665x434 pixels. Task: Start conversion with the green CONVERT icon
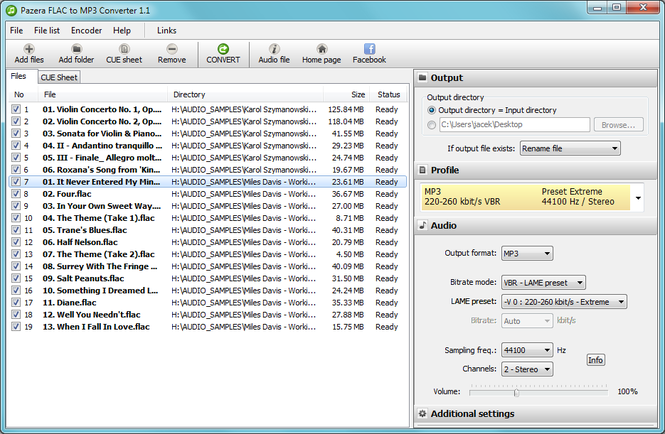pos(223,49)
